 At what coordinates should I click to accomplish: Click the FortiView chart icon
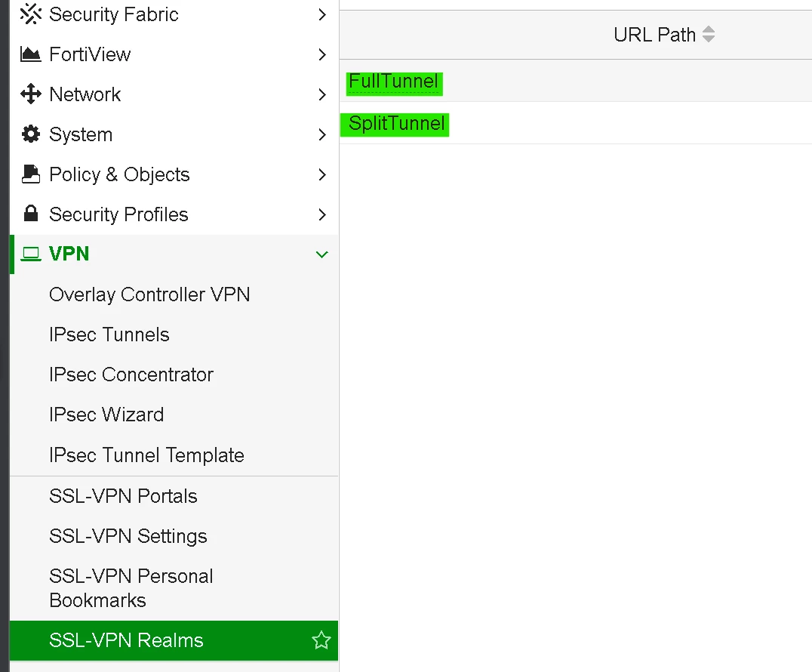coord(30,54)
